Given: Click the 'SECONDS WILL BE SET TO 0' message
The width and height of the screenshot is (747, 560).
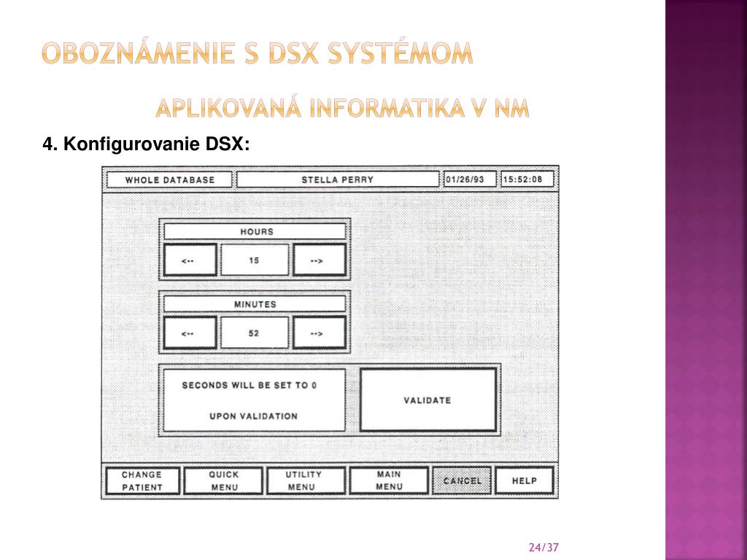Looking at the screenshot, I should [249, 385].
